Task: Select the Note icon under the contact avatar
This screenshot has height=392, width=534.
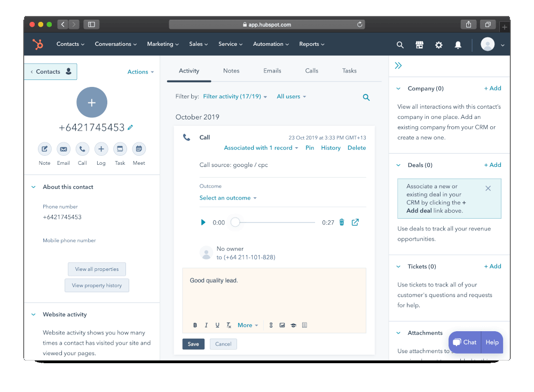Action: pos(44,149)
